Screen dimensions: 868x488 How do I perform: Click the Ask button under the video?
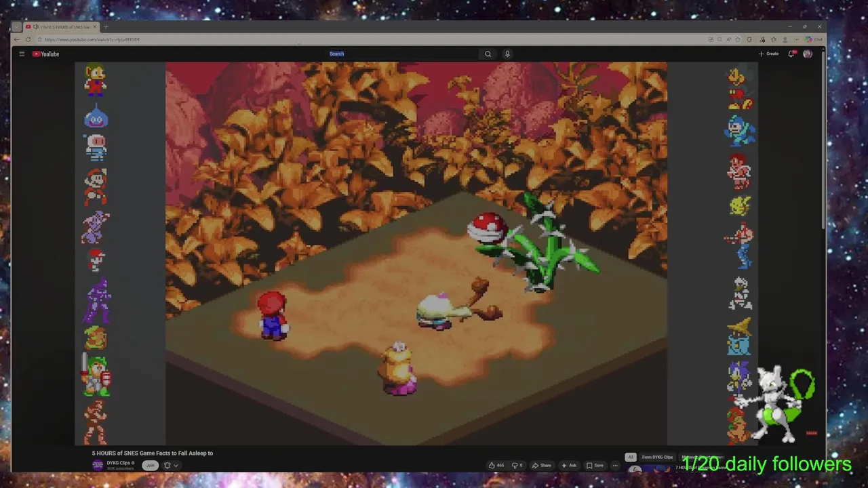tap(569, 466)
